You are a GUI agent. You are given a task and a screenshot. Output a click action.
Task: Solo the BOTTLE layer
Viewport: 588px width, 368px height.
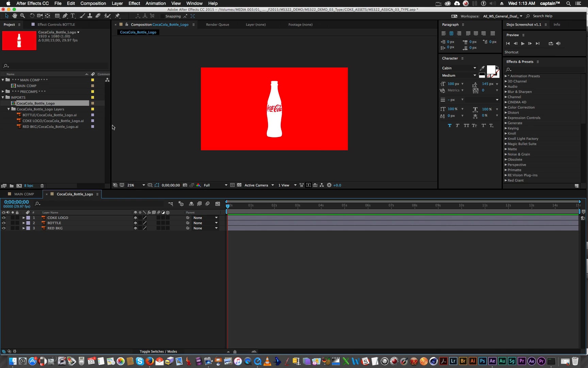click(13, 223)
